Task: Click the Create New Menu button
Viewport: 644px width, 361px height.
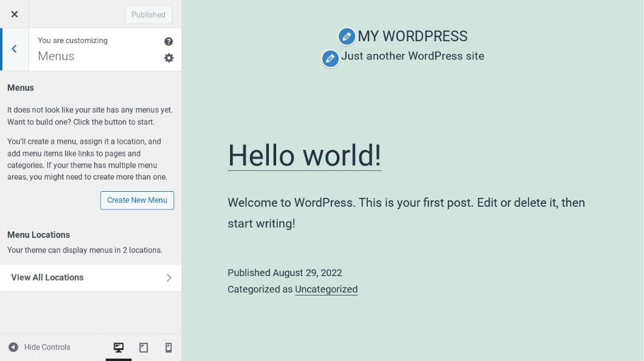Action: [x=137, y=200]
